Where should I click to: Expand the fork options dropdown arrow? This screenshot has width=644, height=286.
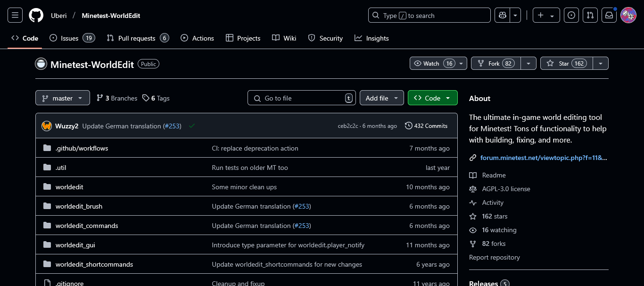point(528,63)
